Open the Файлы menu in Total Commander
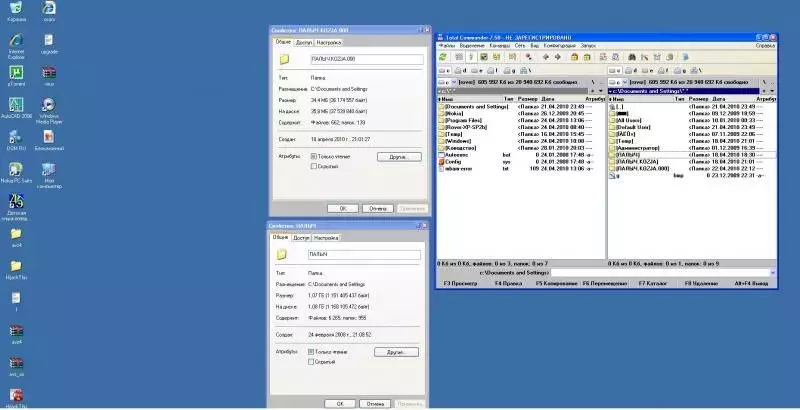Image resolution: width=800 pixels, height=410 pixels. coord(446,45)
